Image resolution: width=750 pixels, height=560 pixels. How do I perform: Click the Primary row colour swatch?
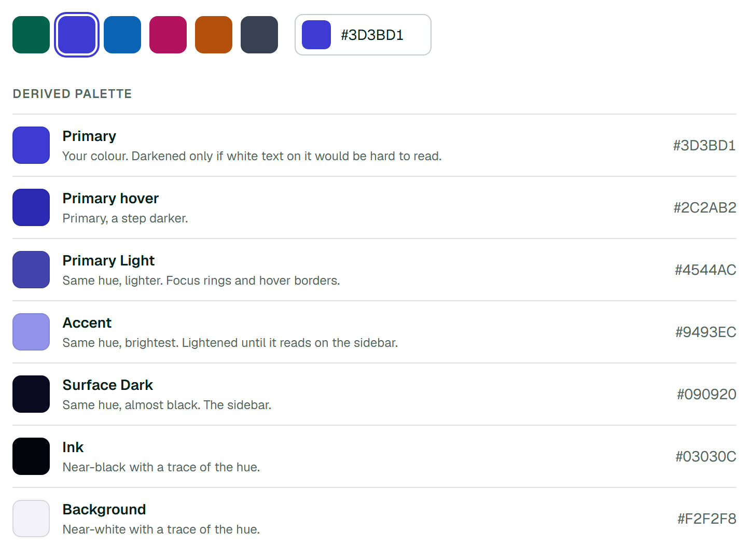point(31,145)
